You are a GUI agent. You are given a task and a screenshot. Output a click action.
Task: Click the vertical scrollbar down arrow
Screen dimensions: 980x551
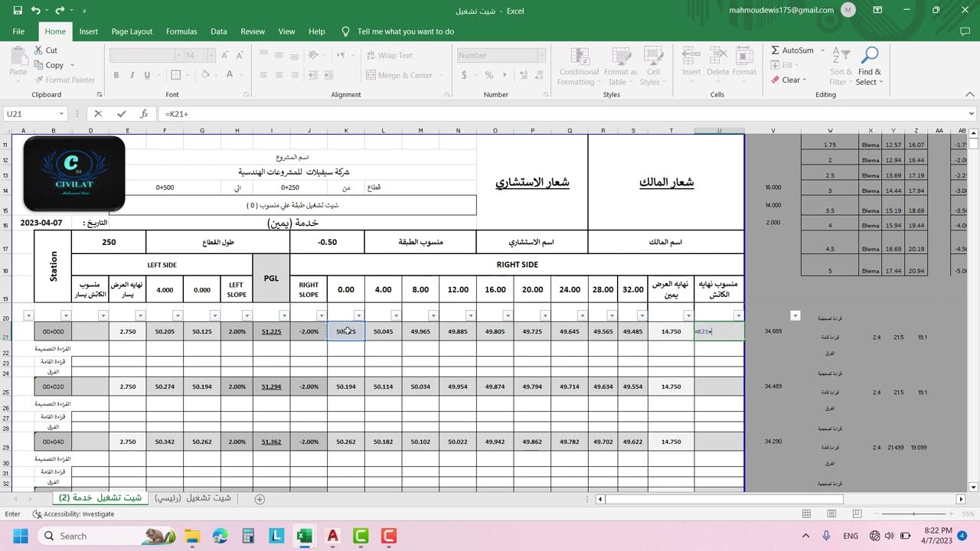[x=973, y=487]
